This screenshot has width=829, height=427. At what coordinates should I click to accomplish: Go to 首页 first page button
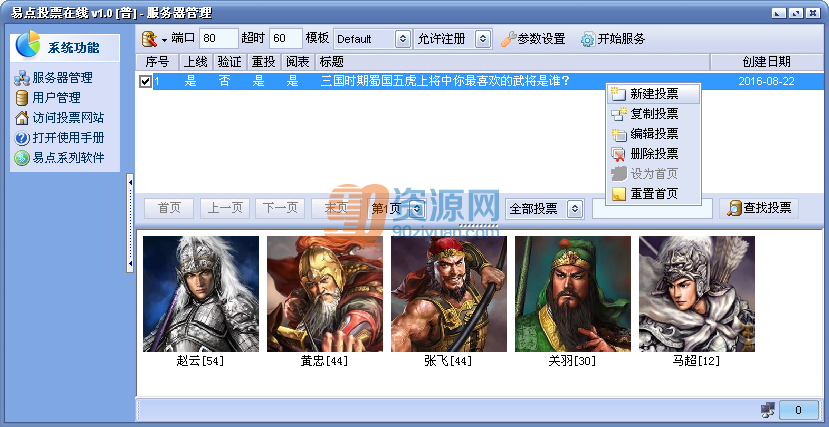pos(169,208)
